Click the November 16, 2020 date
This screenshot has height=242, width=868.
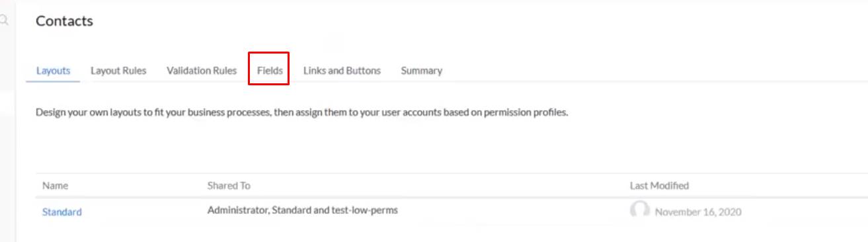point(698,212)
